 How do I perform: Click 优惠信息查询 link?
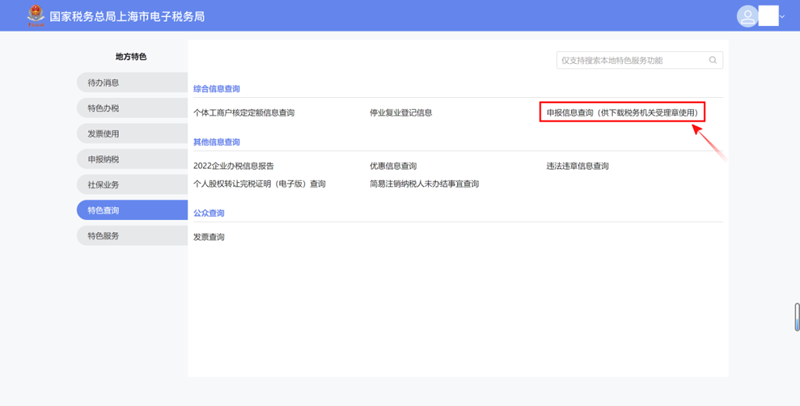393,166
